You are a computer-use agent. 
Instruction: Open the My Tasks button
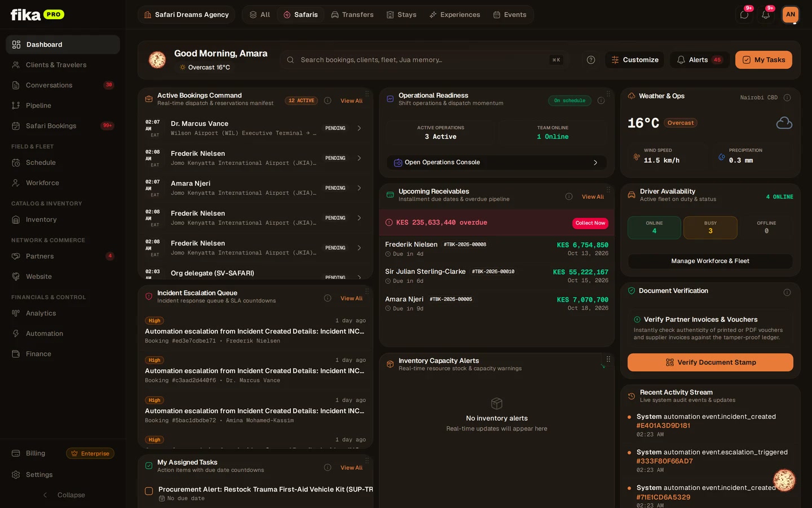coord(764,60)
